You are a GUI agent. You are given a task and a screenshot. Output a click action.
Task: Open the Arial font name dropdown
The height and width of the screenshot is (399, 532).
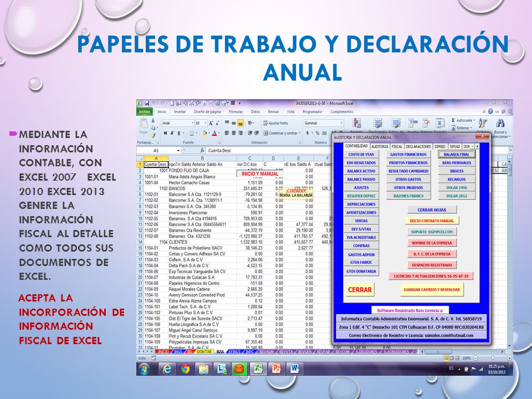[193, 123]
